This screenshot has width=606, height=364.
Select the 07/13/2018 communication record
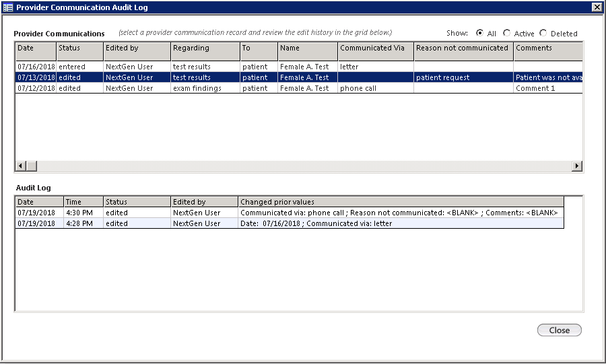pyautogui.click(x=299, y=77)
